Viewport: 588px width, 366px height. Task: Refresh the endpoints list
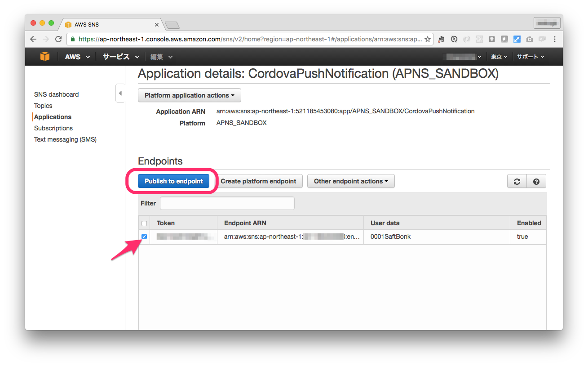[x=517, y=181]
